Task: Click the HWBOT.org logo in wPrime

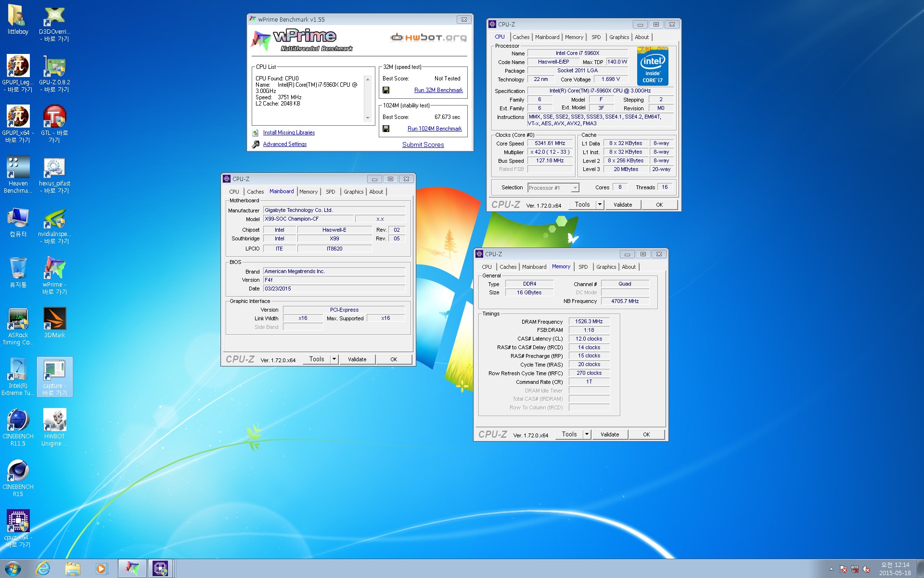Action: [428, 37]
